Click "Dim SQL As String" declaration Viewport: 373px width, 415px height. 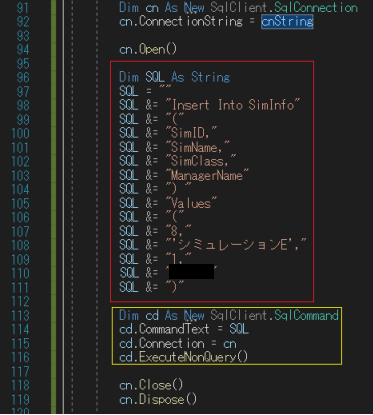175,77
